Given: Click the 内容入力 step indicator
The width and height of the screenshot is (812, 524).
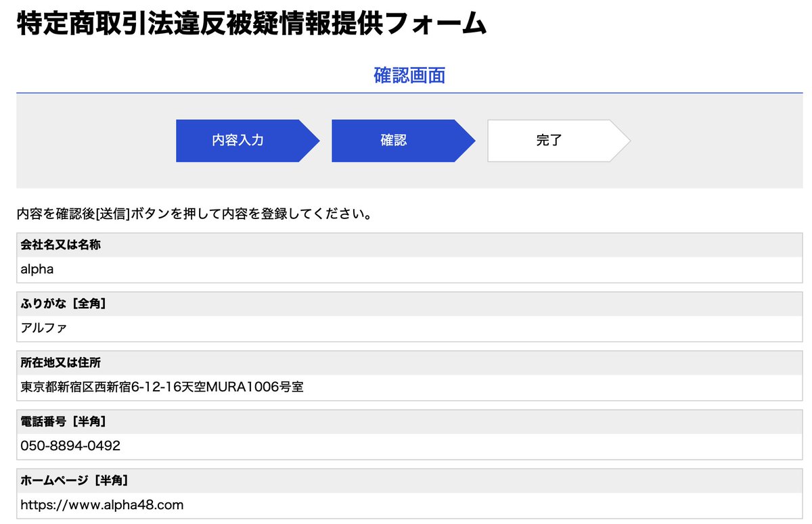Looking at the screenshot, I should tap(247, 141).
